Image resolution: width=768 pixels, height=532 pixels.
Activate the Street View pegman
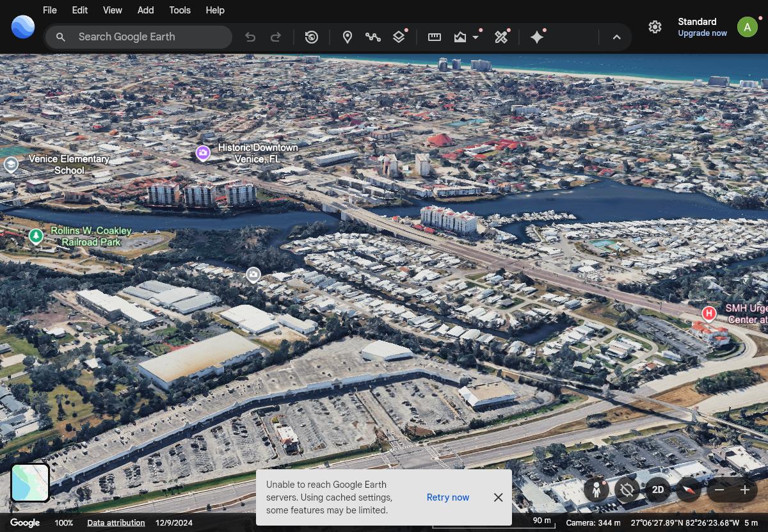(x=596, y=490)
